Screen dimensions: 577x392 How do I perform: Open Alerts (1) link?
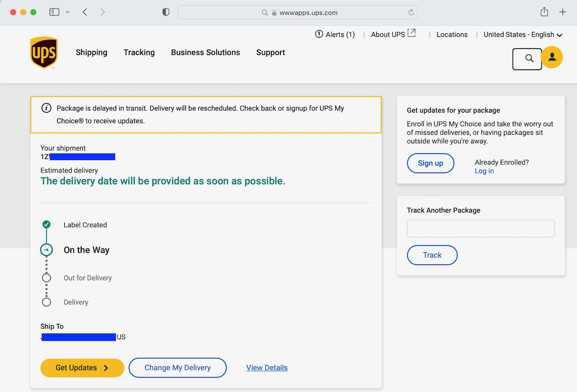point(340,34)
